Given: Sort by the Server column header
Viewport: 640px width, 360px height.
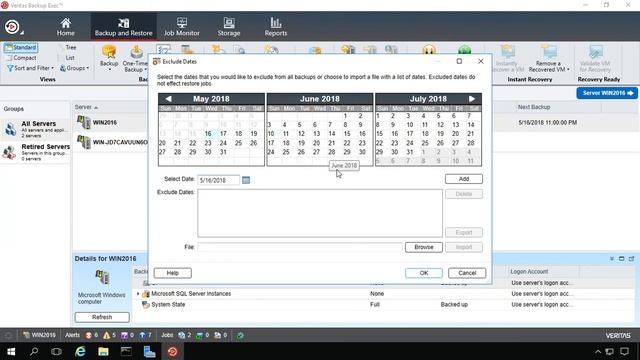Looking at the screenshot, I should click(86, 107).
